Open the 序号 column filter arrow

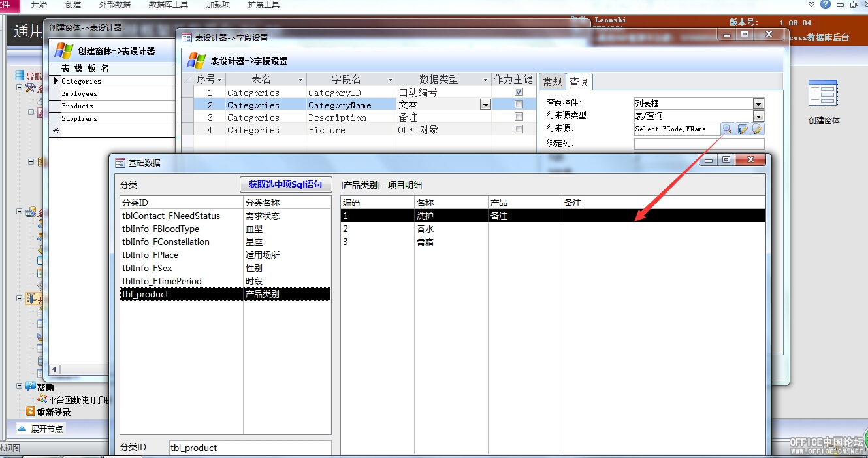(220, 80)
